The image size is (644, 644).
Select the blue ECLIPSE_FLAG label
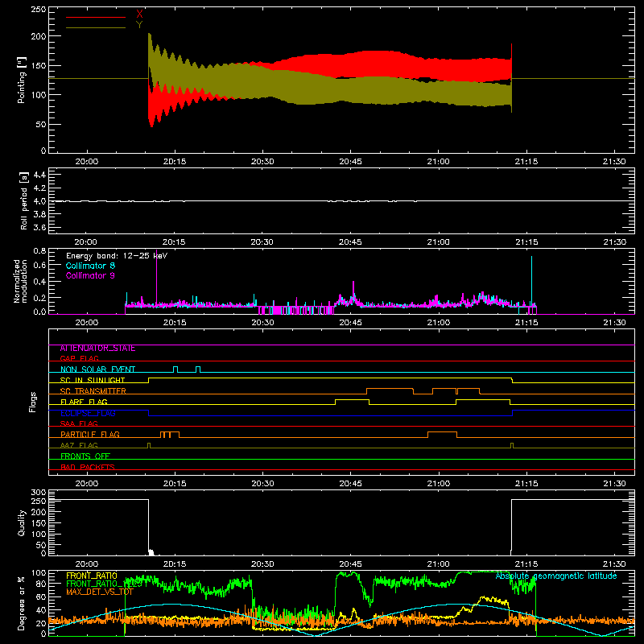click(x=88, y=413)
